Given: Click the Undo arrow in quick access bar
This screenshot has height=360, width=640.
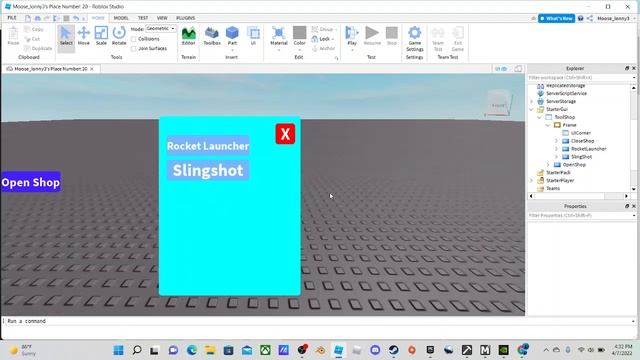Looking at the screenshot, I should (76, 18).
